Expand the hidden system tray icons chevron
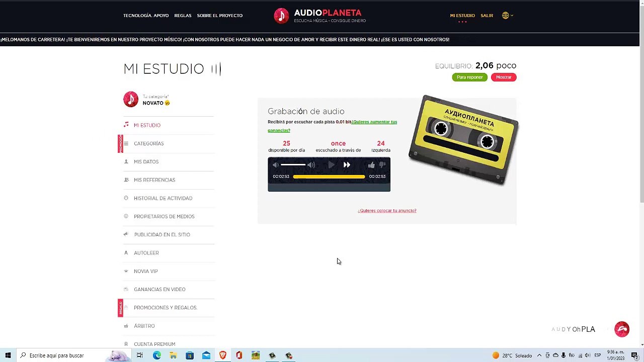Screen dimensions: 644x362 point(539,355)
